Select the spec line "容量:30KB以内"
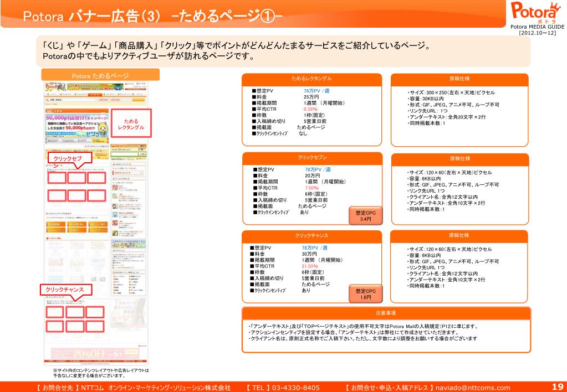 coord(426,99)
